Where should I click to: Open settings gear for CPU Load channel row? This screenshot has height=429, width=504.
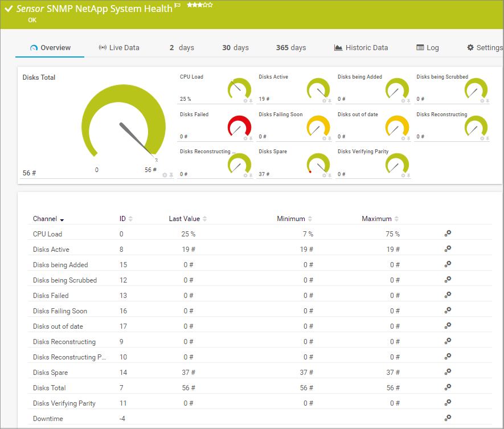(448, 234)
